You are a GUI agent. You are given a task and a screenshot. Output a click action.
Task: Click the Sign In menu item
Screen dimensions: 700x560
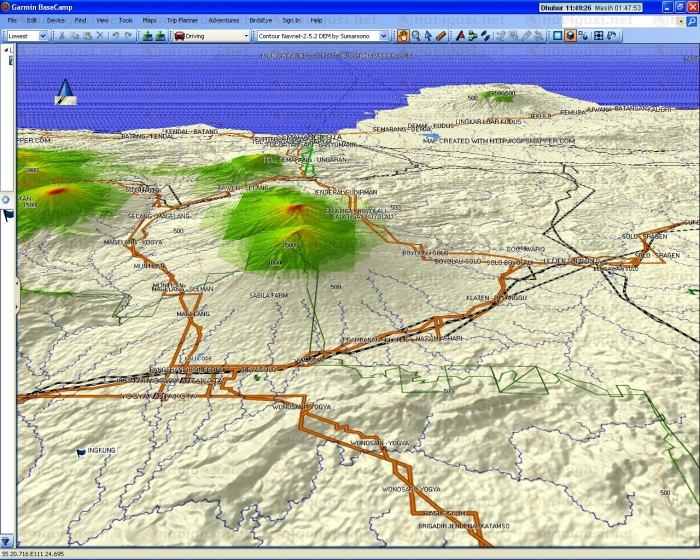(x=291, y=20)
